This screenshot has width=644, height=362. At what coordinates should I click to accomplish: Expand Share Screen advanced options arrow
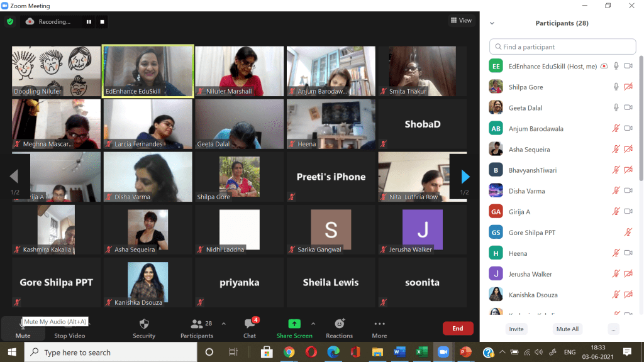coord(313,324)
